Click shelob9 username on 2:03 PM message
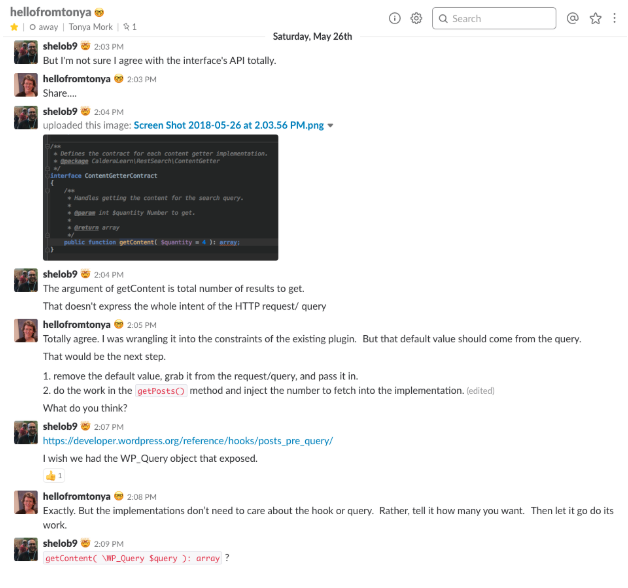This screenshot has width=628, height=588. click(x=60, y=46)
